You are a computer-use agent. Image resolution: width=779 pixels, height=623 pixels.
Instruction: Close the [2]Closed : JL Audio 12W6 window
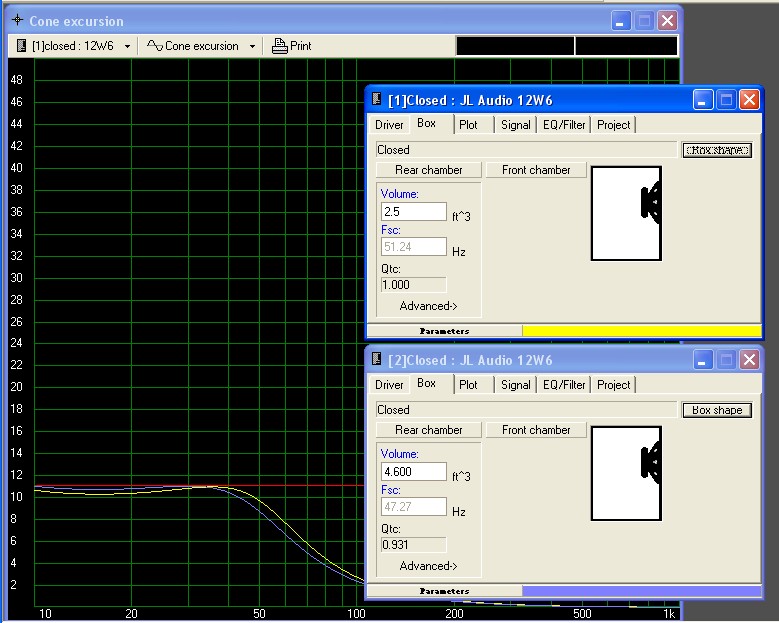(749, 360)
